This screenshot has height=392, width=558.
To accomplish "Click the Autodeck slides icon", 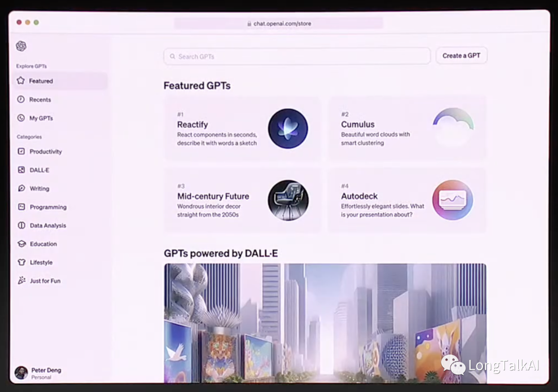I will (x=453, y=200).
